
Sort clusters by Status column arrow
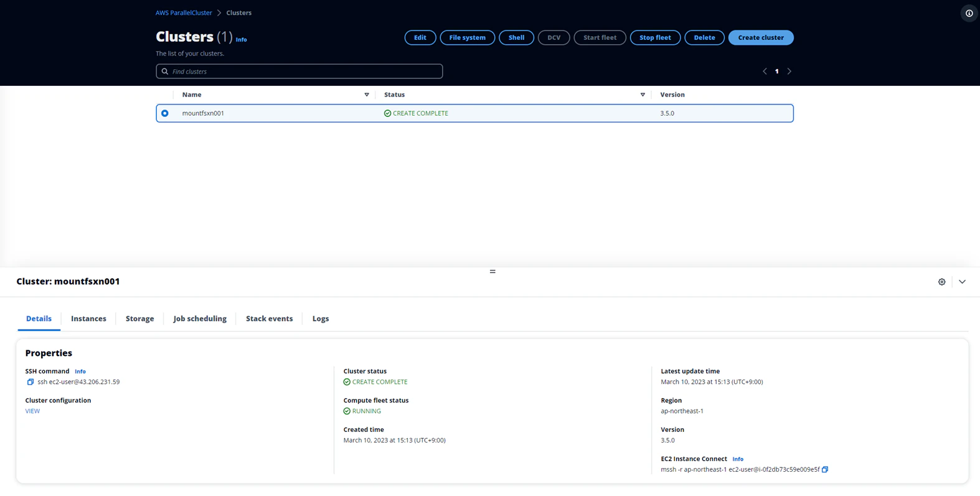[643, 95]
